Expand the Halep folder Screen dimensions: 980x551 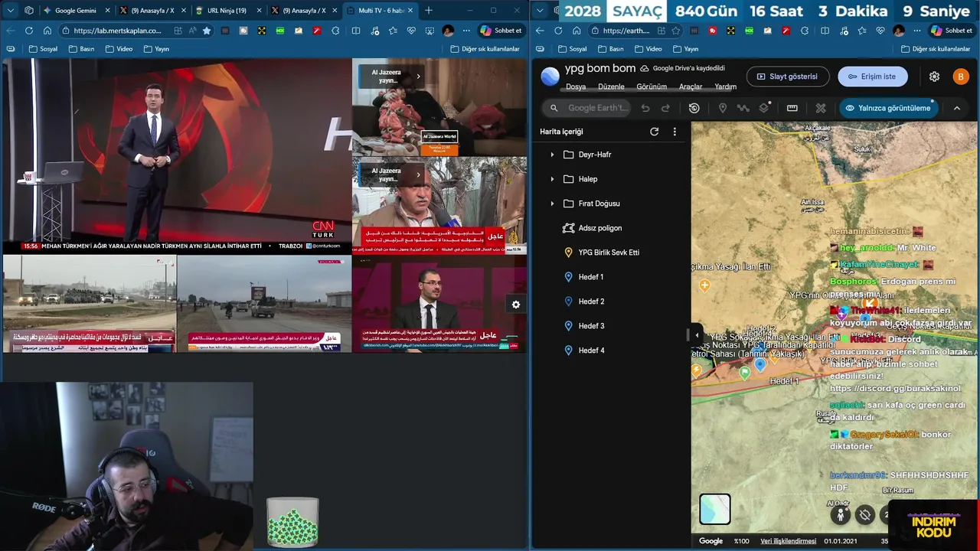point(552,179)
